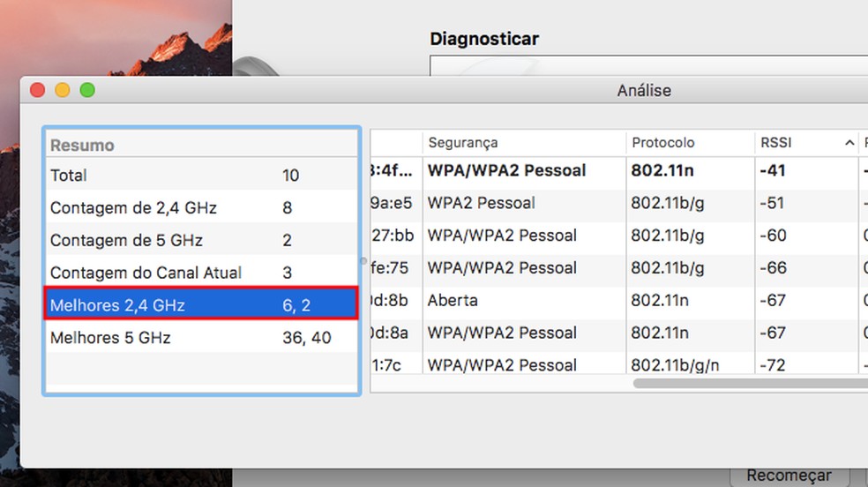Viewport: 868px width, 487px height.
Task: Close the Análise window
Action: coord(37,90)
